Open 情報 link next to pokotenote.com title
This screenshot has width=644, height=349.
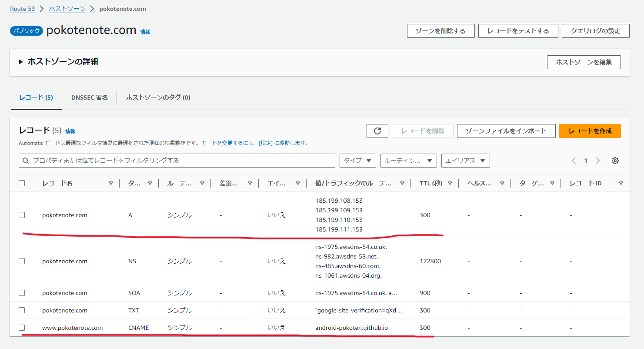(x=145, y=32)
